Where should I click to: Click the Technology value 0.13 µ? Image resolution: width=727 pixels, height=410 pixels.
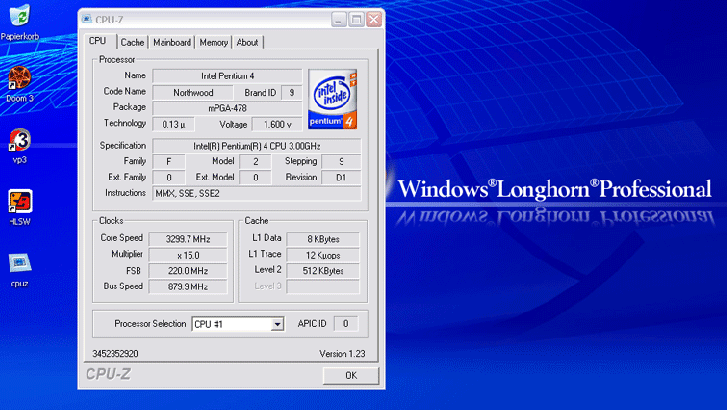pos(173,124)
